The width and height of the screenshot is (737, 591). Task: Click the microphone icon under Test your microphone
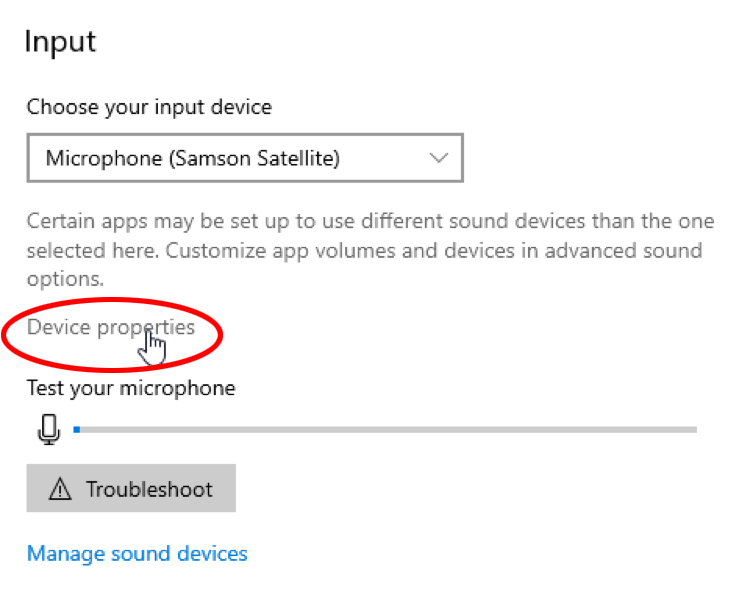48,429
